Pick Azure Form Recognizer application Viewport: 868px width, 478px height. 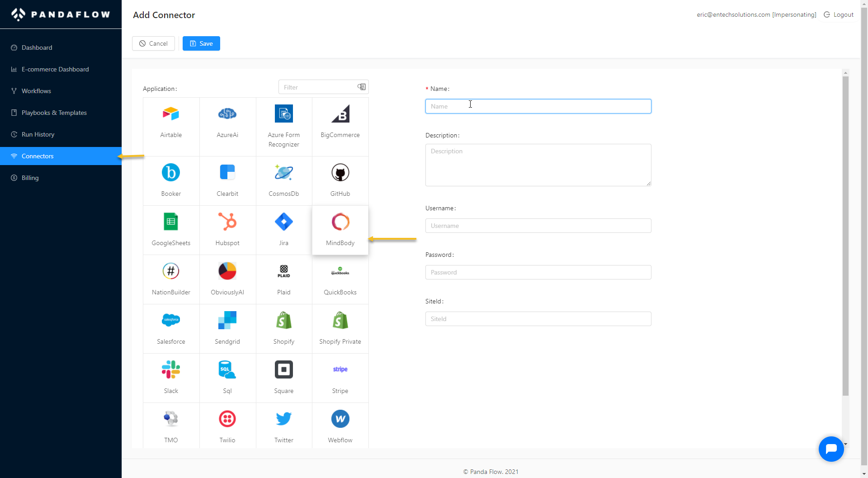point(284,127)
